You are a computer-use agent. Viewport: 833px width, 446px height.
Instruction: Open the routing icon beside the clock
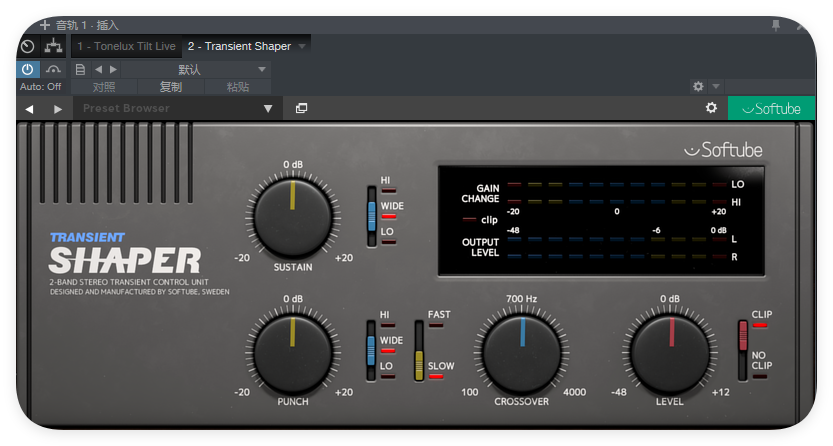(x=53, y=47)
